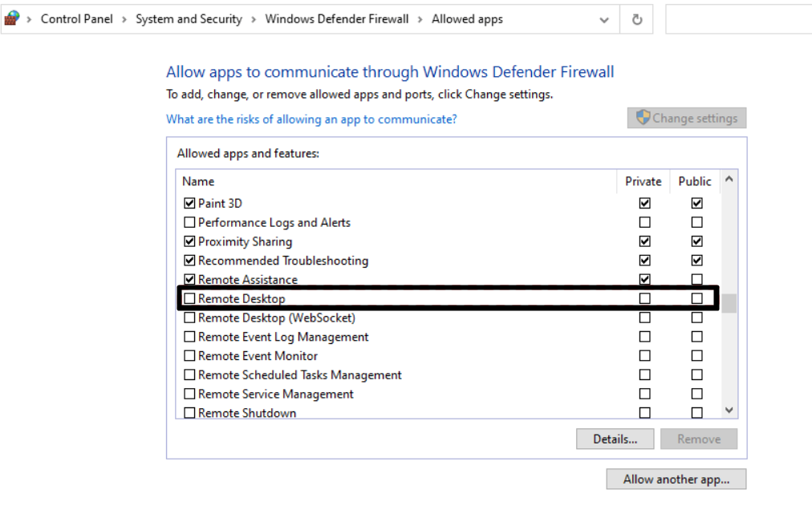The width and height of the screenshot is (812, 510).
Task: Navigate to Windows Defender Firewall breadcrumb
Action: tap(336, 19)
